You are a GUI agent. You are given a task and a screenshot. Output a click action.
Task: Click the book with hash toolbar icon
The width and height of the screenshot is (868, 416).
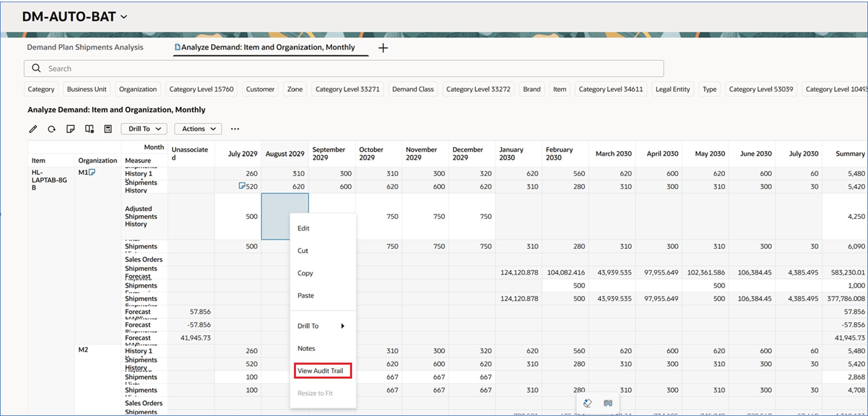[89, 129]
